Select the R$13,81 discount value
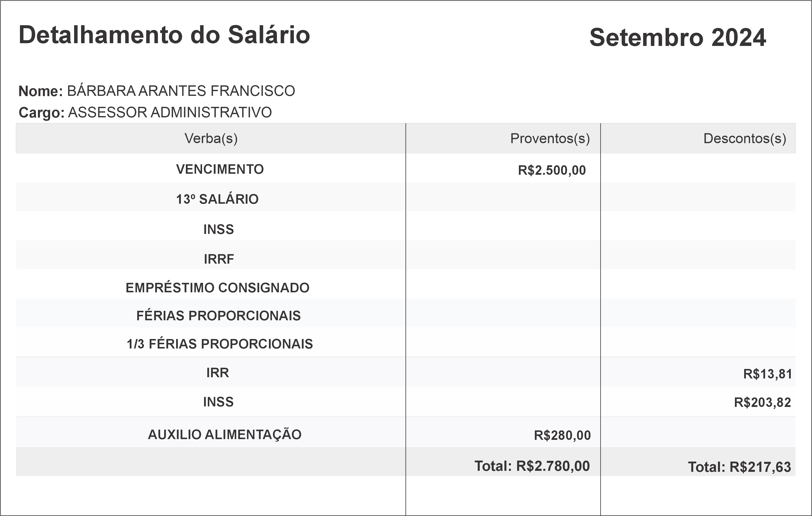 (768, 374)
